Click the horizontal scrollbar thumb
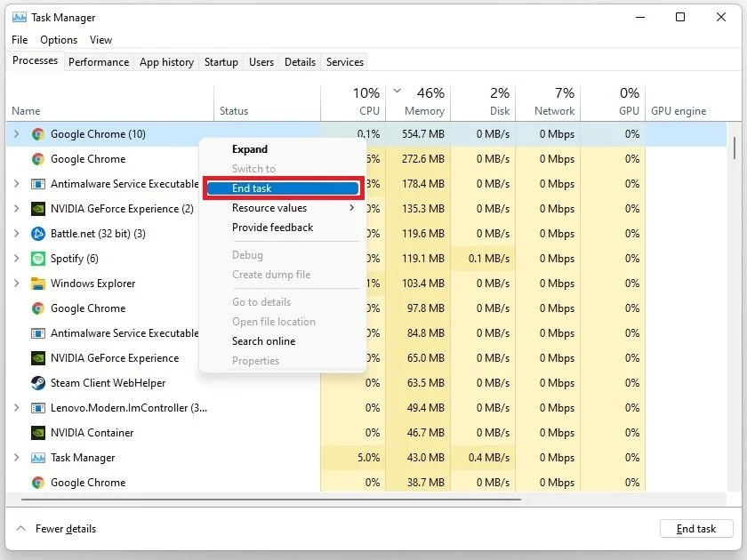747x560 pixels. tap(271, 500)
